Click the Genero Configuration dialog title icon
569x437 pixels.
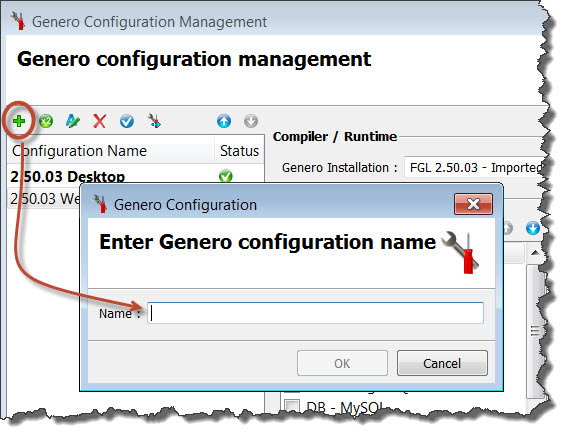click(99, 204)
